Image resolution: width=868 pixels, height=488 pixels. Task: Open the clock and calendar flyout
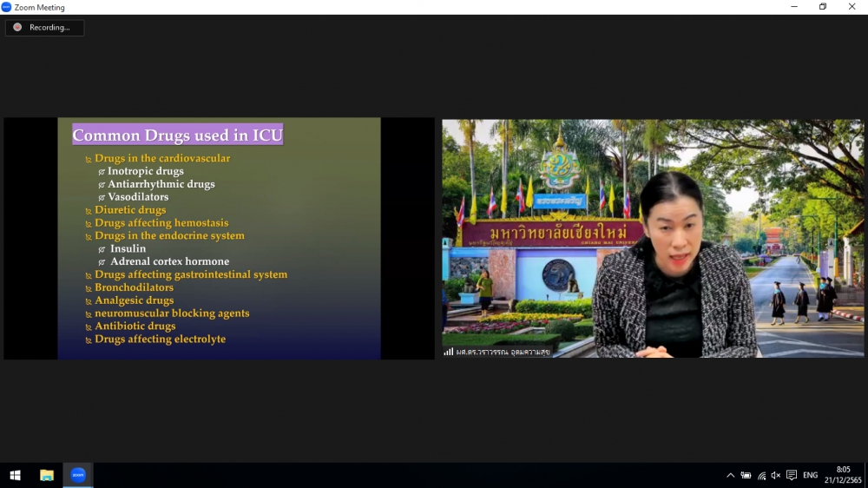tap(843, 475)
